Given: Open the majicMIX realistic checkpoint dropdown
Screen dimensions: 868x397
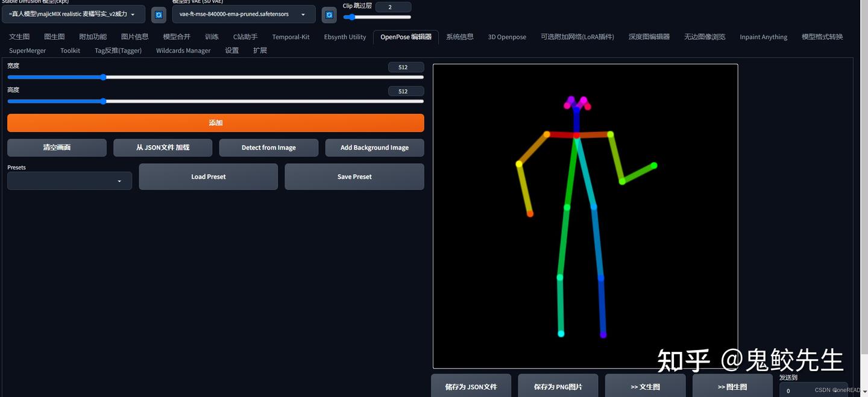Looking at the screenshot, I should pos(74,14).
